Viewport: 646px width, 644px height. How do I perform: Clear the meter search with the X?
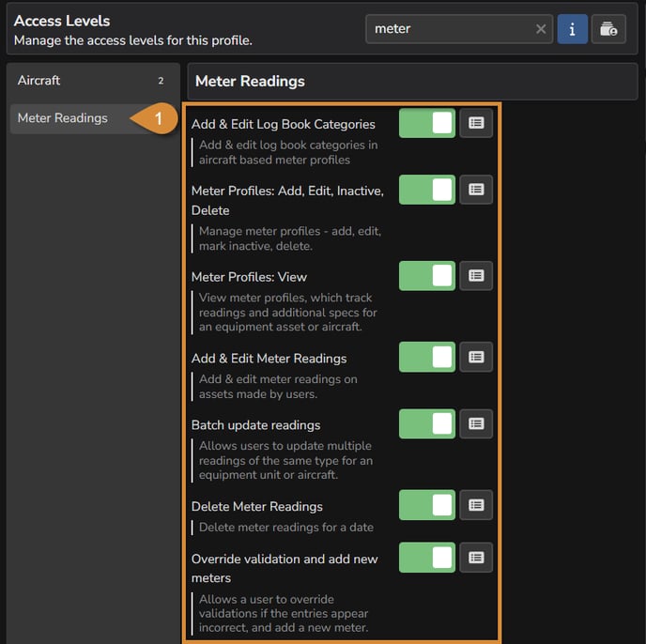(x=541, y=29)
